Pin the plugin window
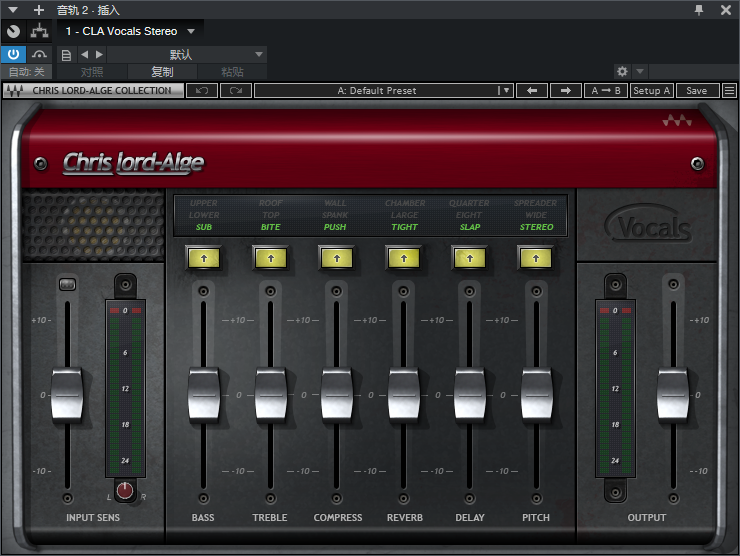Screen dimensions: 740x556 tap(699, 9)
